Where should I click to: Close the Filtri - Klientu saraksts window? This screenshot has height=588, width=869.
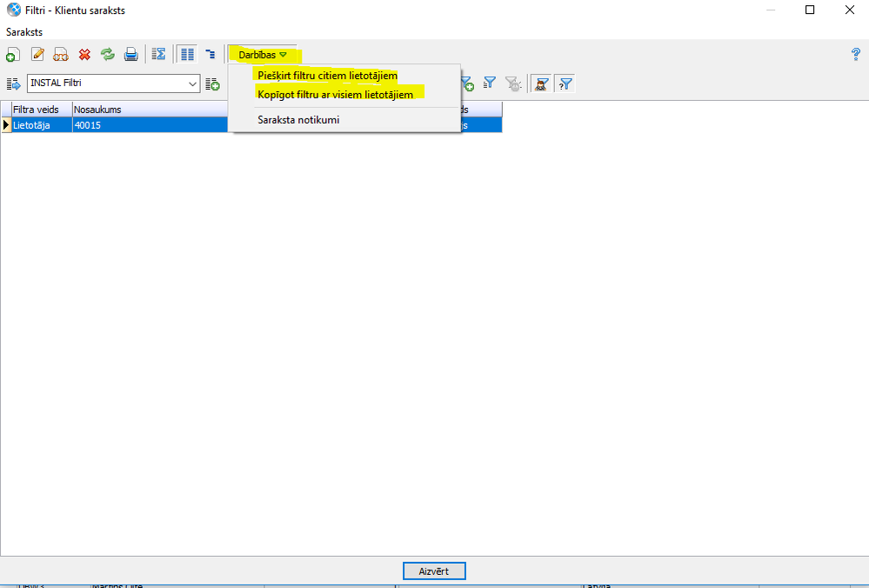(850, 10)
